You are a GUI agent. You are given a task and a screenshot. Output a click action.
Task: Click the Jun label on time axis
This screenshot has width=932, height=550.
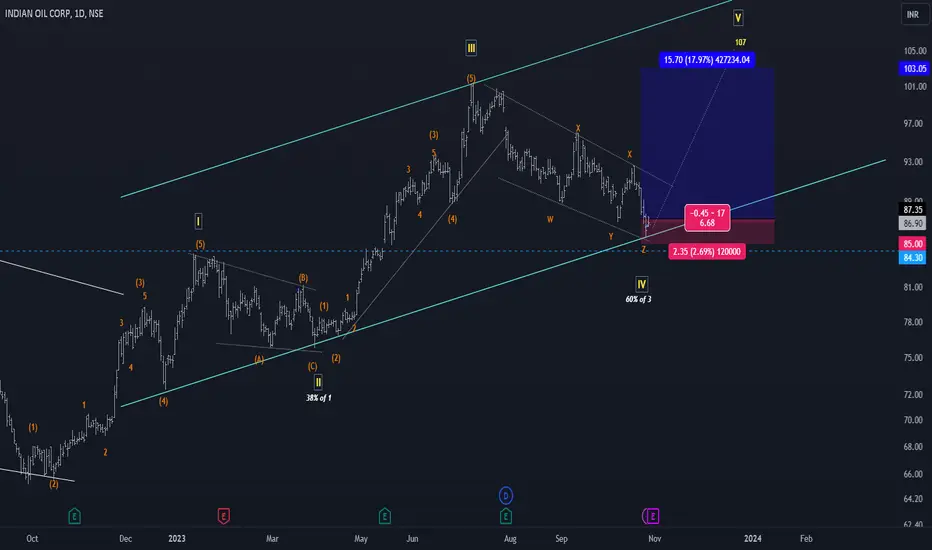click(413, 538)
